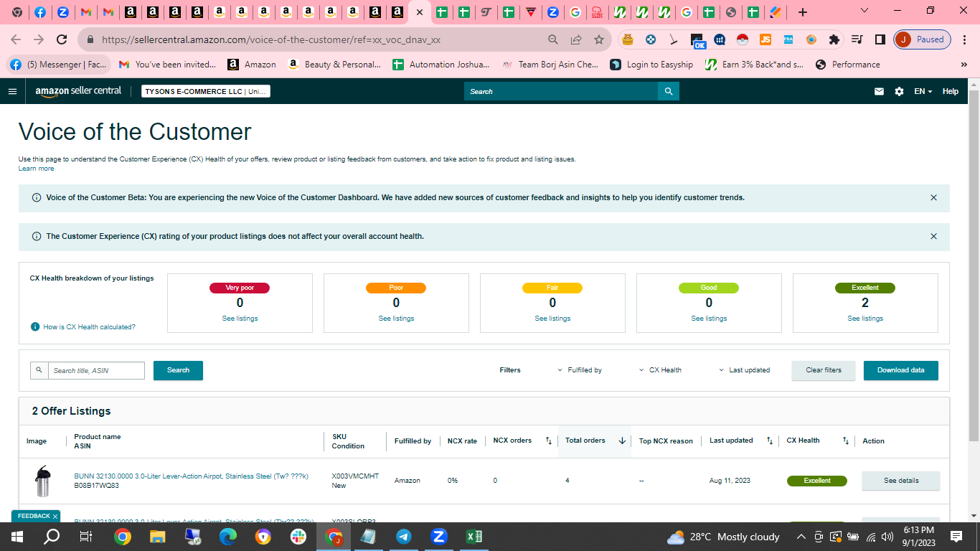Open the Team Borj Asin Che bookmark
This screenshot has height=551, width=980.
(x=550, y=65)
